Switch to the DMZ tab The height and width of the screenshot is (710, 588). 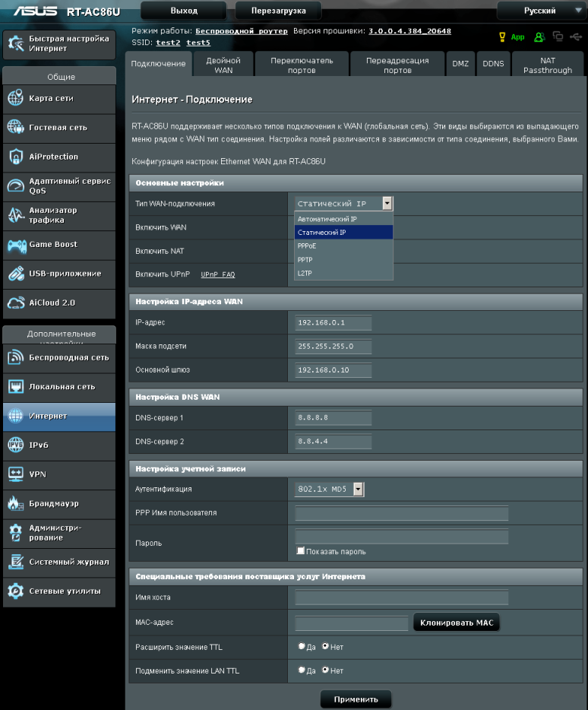pos(460,64)
